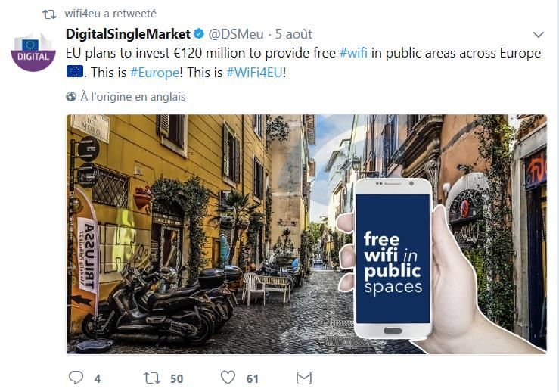Click the 61 likes count
The height and width of the screenshot is (392, 559).
point(253,379)
